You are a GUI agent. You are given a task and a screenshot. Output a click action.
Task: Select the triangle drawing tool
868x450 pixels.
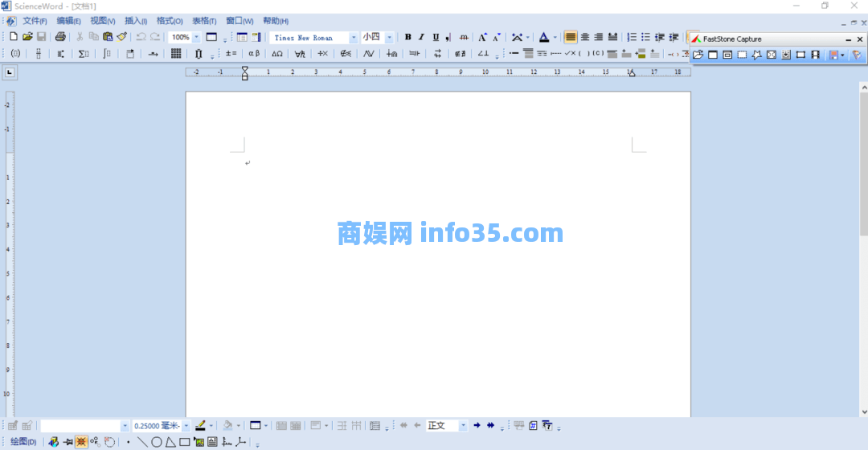(170, 442)
